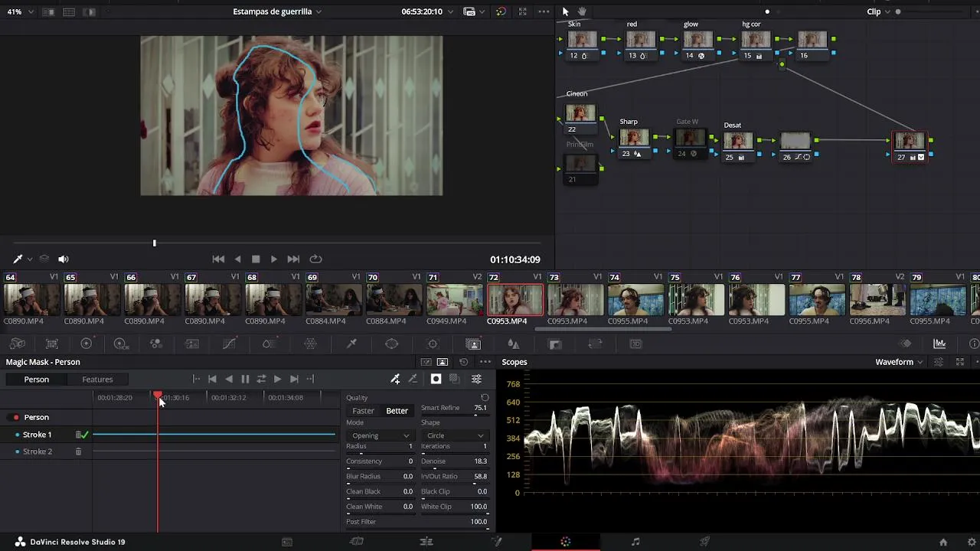Open the Deliver page
The width and height of the screenshot is (980, 551).
[x=705, y=542]
